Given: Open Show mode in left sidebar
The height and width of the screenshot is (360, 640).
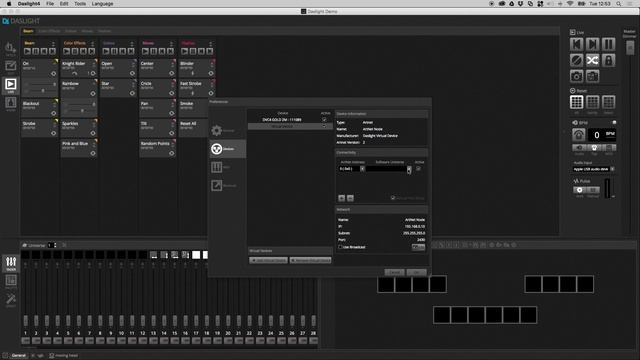Looking at the screenshot, I should 11,103.
